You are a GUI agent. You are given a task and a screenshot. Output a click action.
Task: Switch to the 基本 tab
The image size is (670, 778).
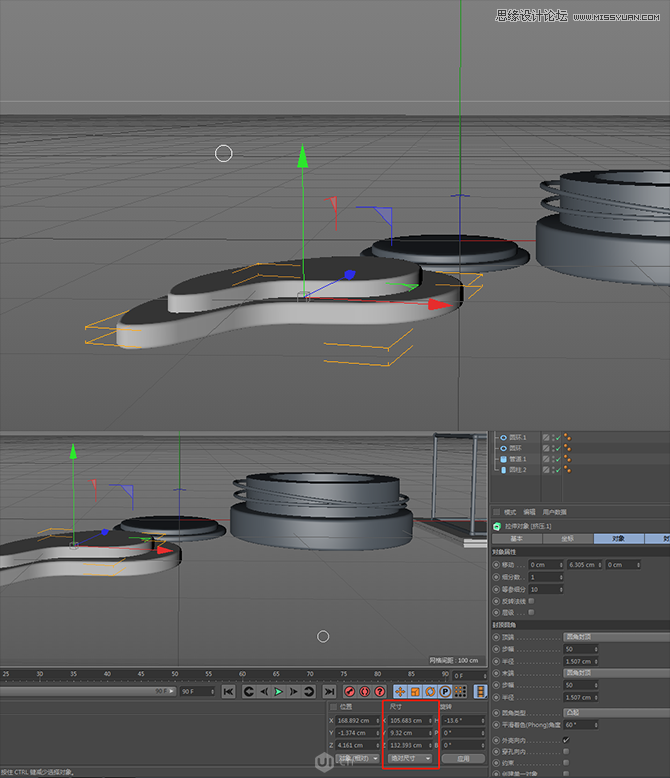516,538
